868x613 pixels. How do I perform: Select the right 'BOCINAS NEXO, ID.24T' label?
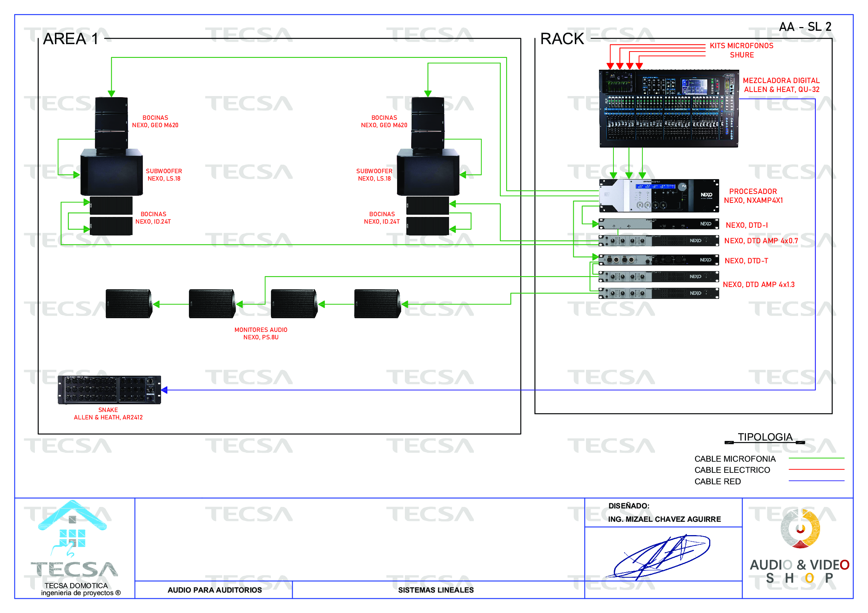tap(382, 218)
